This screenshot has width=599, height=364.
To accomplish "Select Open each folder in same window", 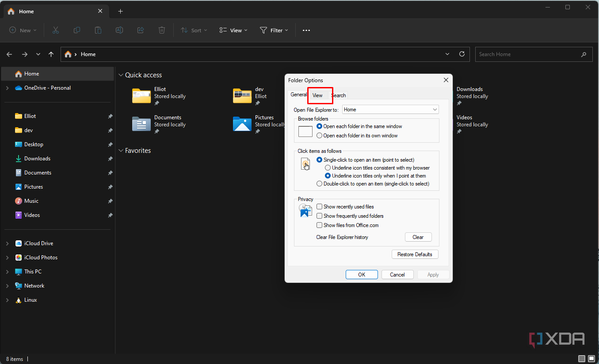I will click(x=359, y=126).
